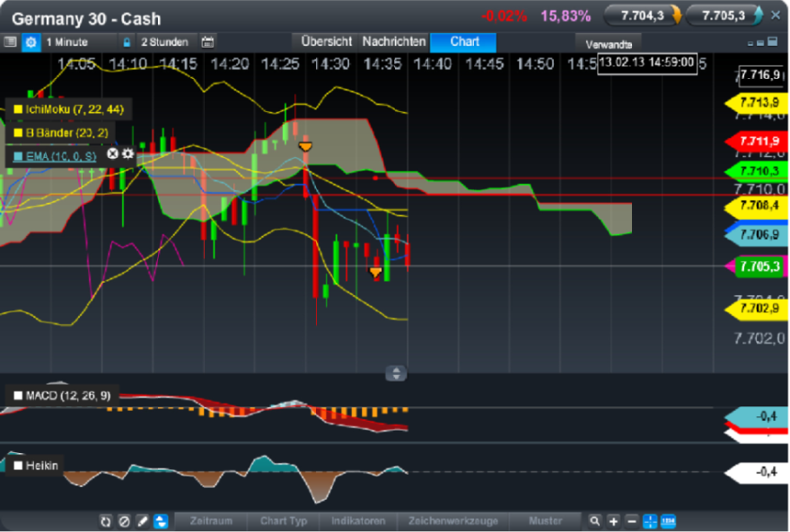Click the IchiMoku yellow color swatch
Screen dimensions: 790x532
pyautogui.click(x=18, y=109)
